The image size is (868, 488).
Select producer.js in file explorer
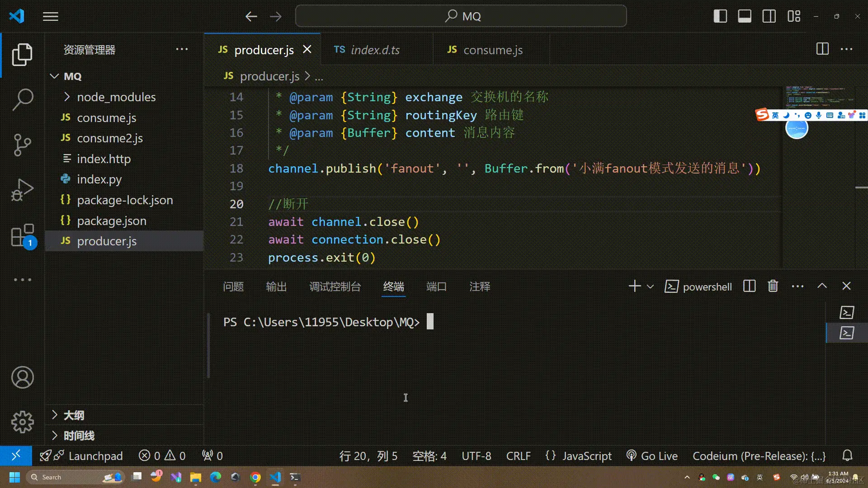(124, 241)
